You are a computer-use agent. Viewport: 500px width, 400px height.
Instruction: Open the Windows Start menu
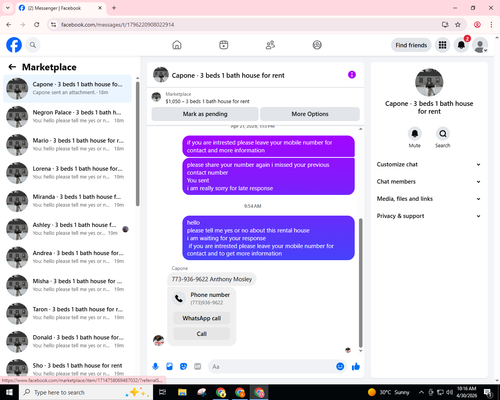click(9, 392)
